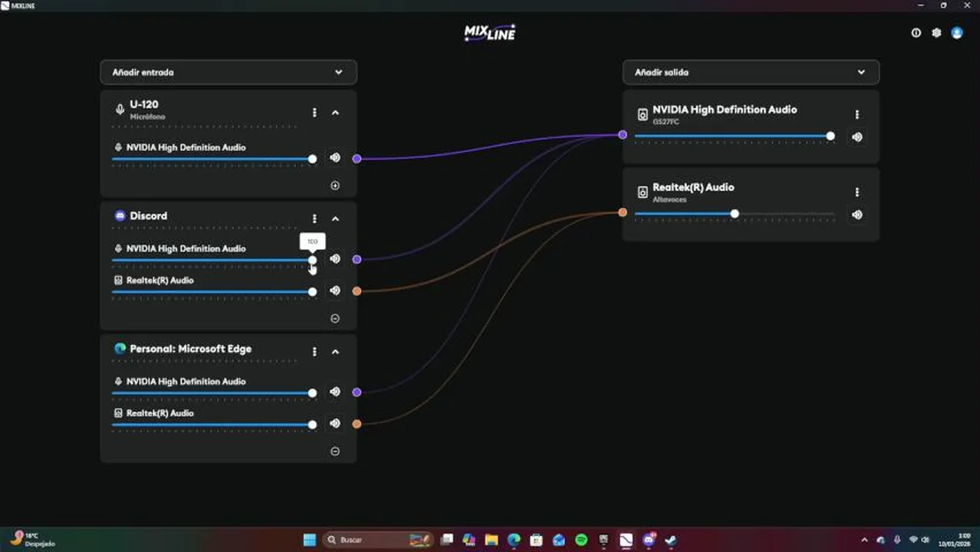Click Microsoft Edge orange connection node

357,423
